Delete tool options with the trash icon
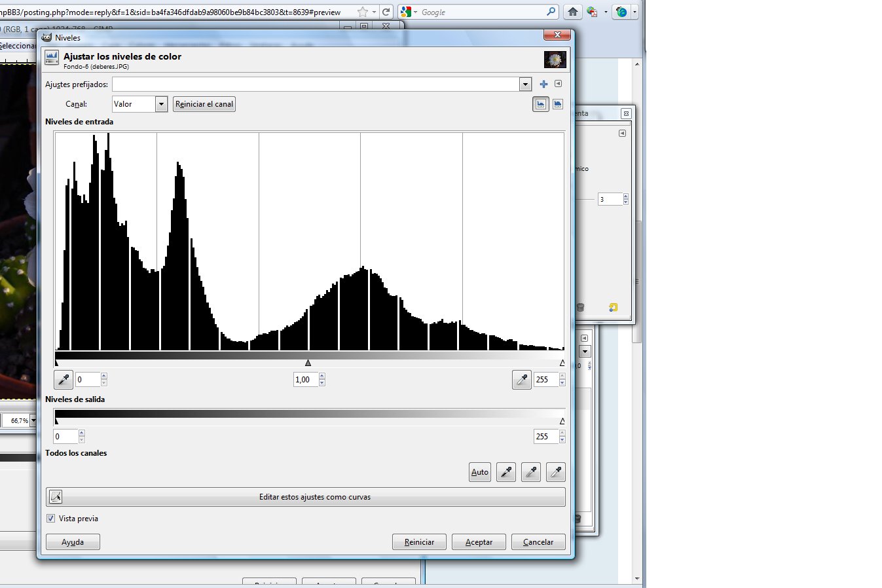882x588 pixels. pyautogui.click(x=580, y=307)
